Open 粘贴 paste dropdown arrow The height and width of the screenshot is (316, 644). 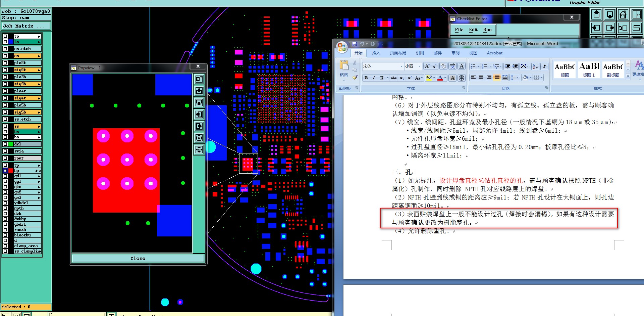tap(344, 80)
